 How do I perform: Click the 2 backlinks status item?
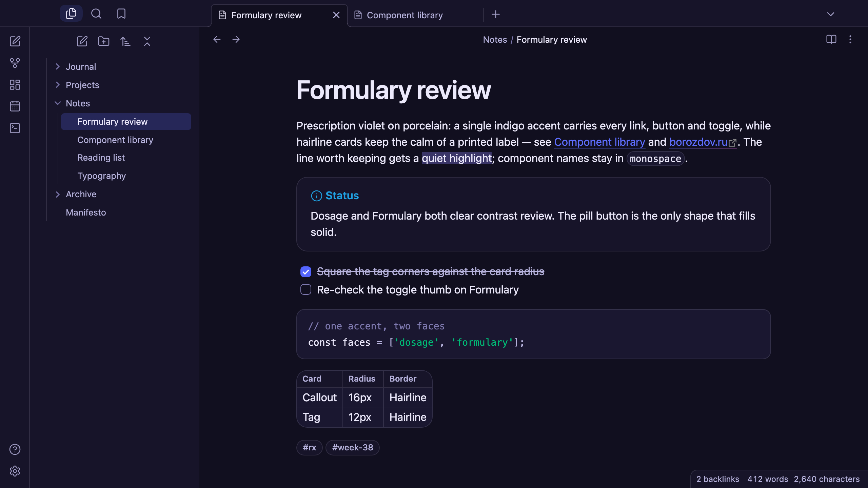[x=718, y=479]
